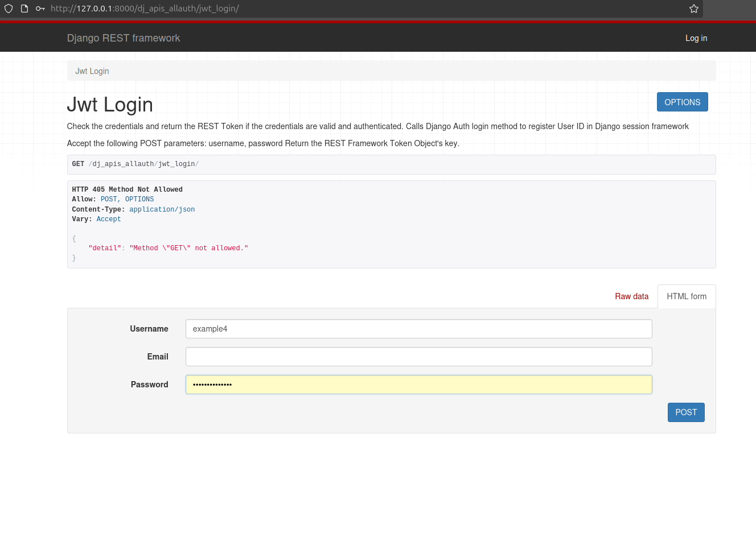Click the Password field label
This screenshot has width=756, height=558.
click(x=150, y=385)
